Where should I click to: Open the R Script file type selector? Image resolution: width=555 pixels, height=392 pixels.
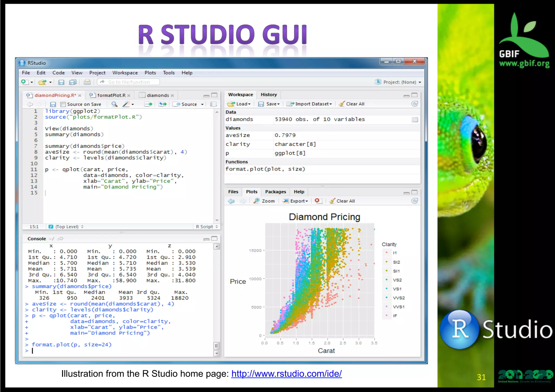point(207,227)
